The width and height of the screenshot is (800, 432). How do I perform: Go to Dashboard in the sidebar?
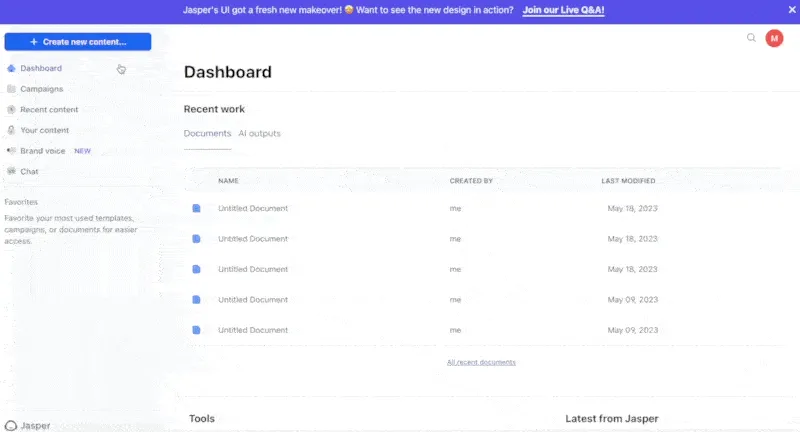[x=41, y=68]
